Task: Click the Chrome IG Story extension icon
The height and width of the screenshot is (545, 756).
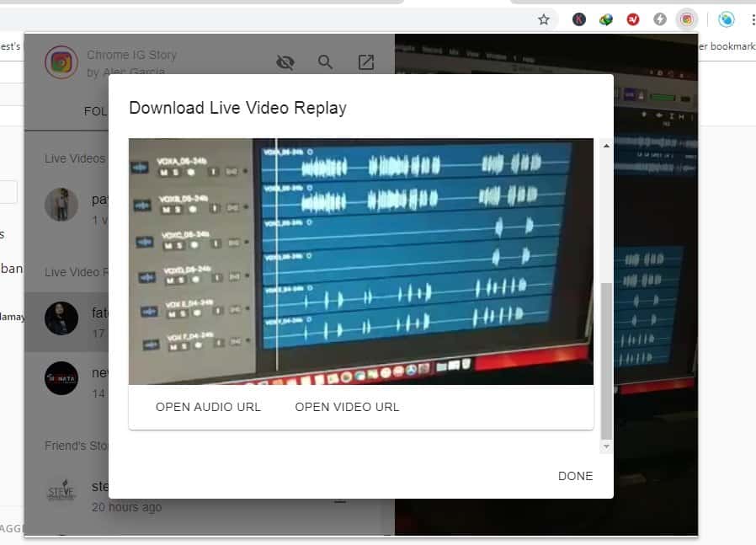Action: pyautogui.click(x=687, y=19)
